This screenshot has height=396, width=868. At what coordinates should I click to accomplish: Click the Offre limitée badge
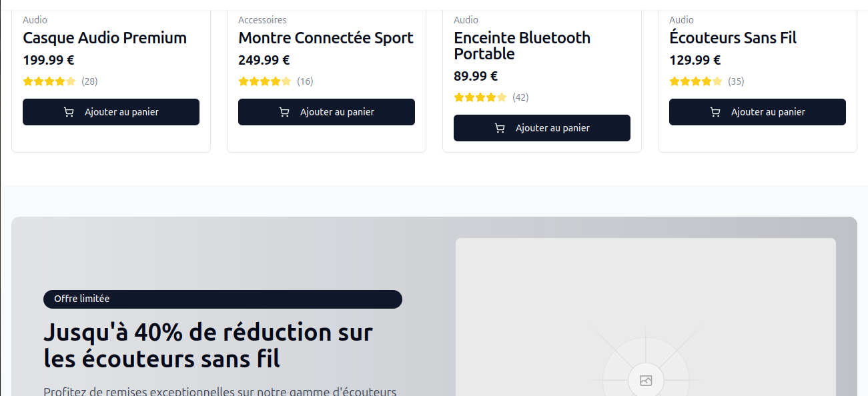pyautogui.click(x=81, y=299)
